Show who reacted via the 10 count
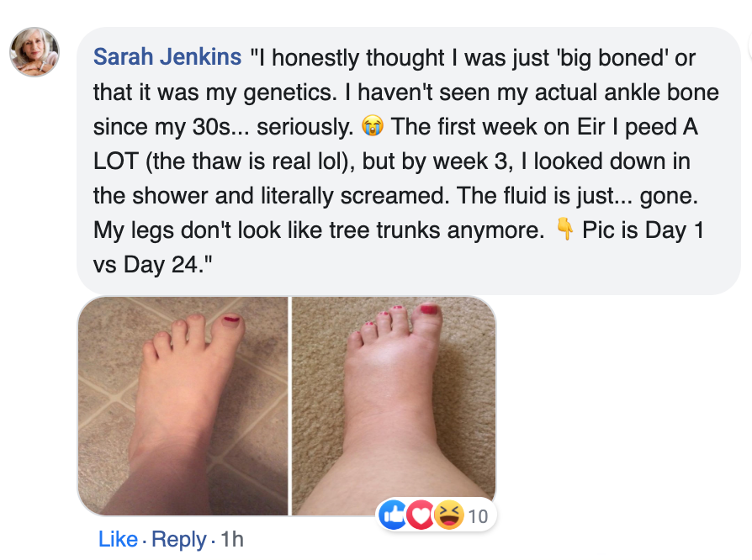Viewport: 752px width, 560px height. [477, 516]
